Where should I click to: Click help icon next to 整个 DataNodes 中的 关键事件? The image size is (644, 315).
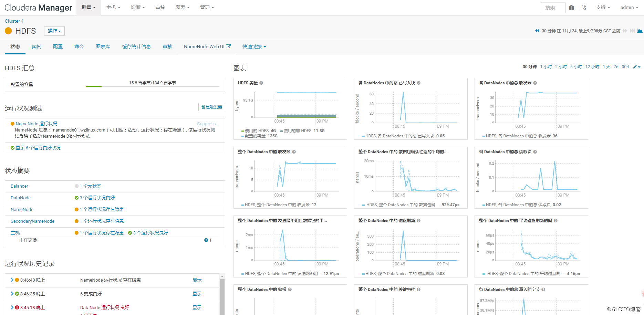coord(419,290)
